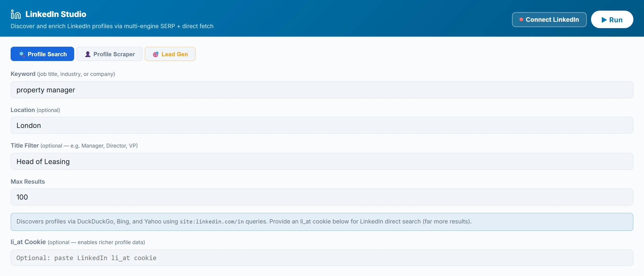Click the Connect LinkedIn button
Screen dimensions: 644x276
549,20
